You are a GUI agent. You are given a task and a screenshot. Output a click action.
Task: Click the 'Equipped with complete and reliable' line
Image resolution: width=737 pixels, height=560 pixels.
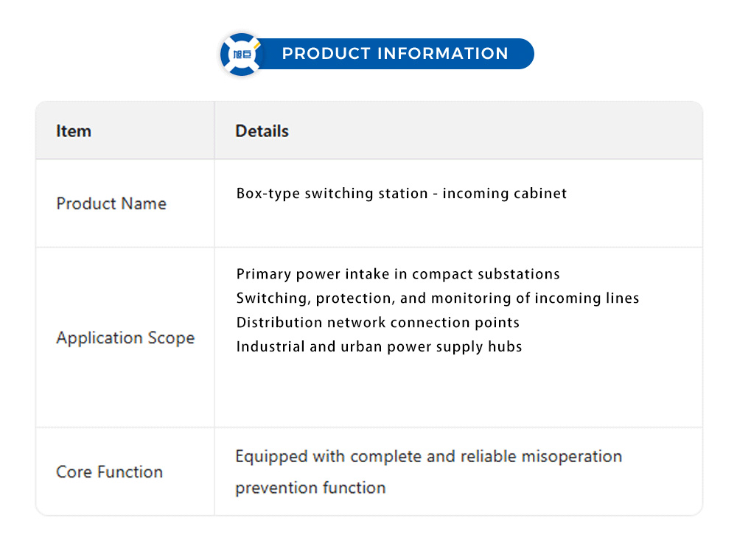point(428,457)
